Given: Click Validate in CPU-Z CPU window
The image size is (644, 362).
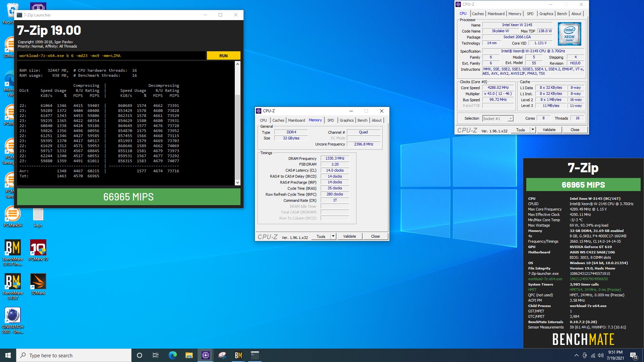Looking at the screenshot, I should point(549,130).
